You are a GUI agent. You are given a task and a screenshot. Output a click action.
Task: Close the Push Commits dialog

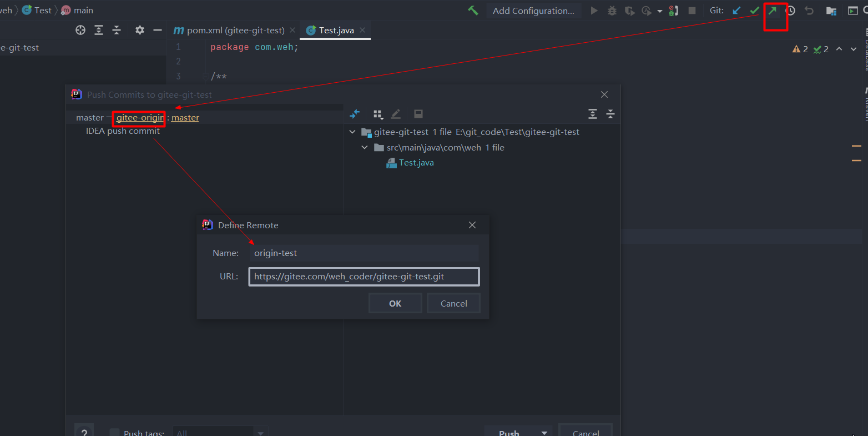[604, 94]
